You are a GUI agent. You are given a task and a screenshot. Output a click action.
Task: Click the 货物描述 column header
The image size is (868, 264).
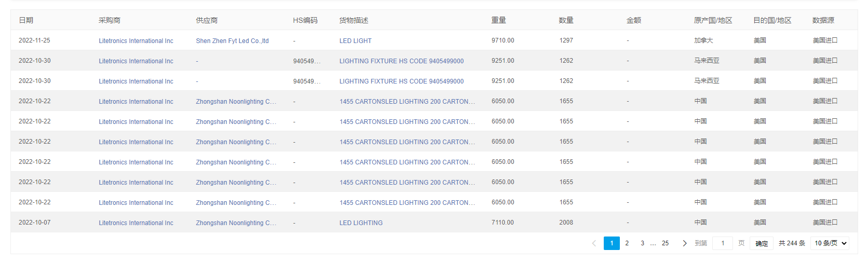354,20
